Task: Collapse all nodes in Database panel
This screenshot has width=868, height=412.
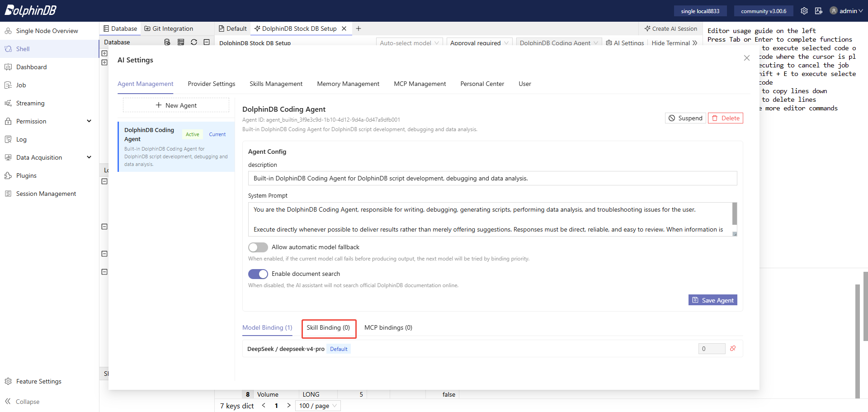Action: [x=207, y=42]
